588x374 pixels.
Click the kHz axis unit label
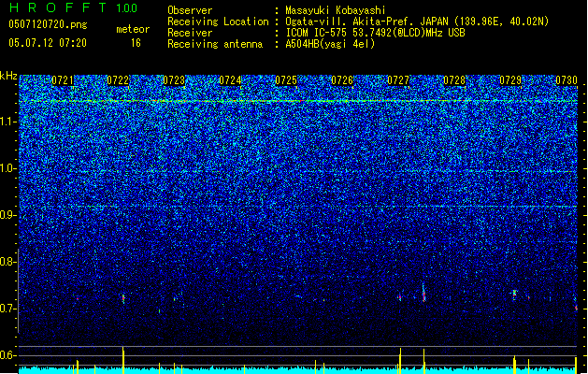coord(8,76)
